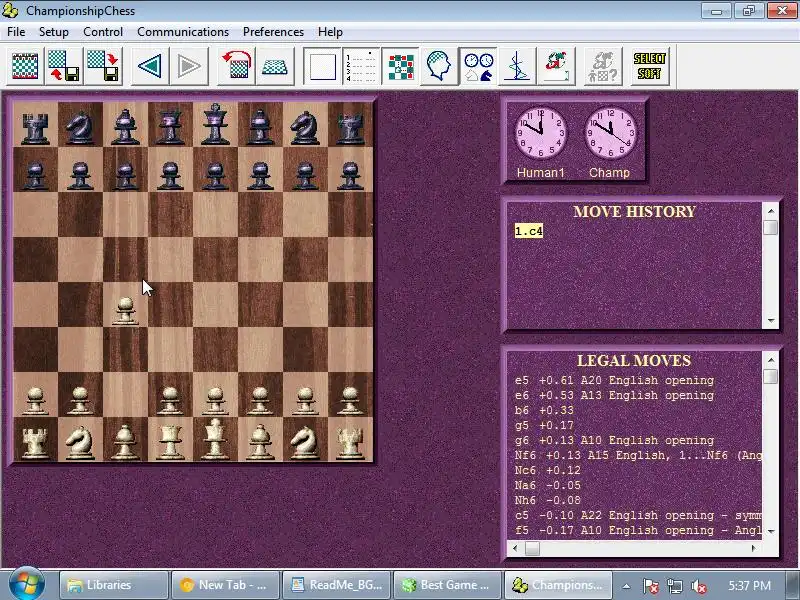Select legal move g5 +0.17
This screenshot has height=600, width=800.
click(544, 426)
